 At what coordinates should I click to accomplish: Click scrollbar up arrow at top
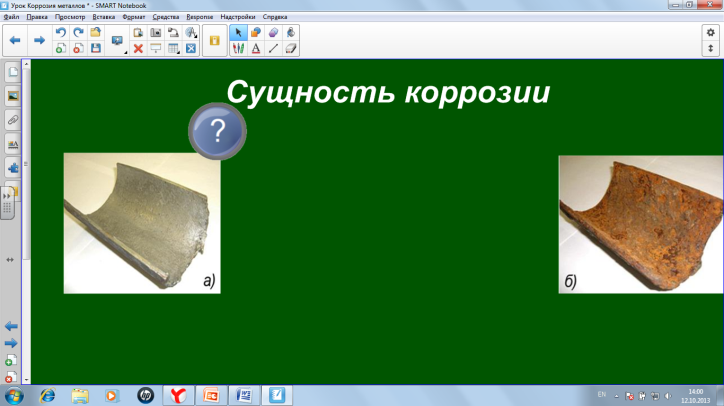26,64
